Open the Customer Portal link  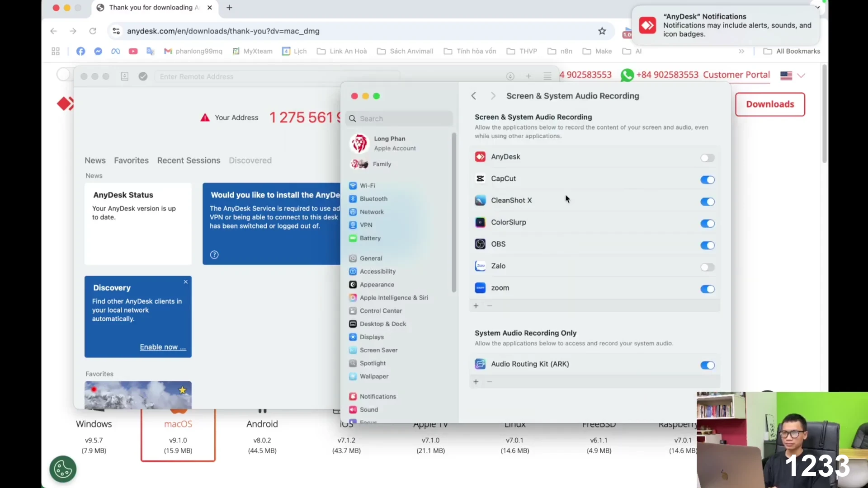pyautogui.click(x=736, y=75)
